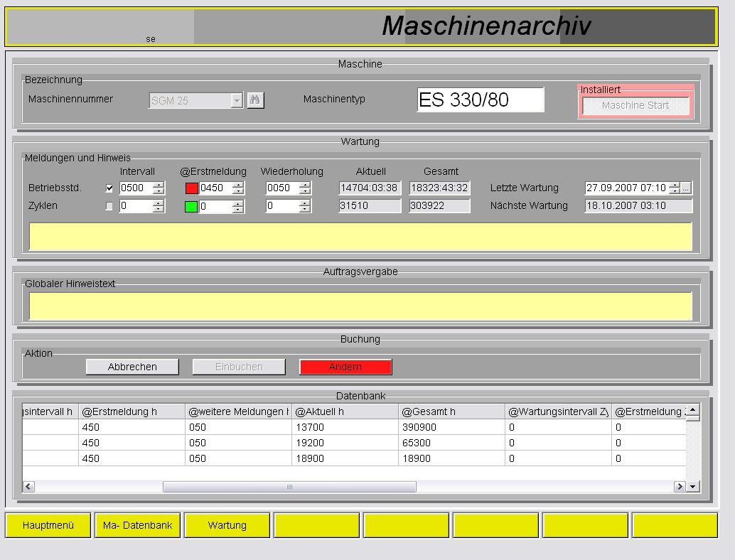This screenshot has height=560, width=735.
Task: Click the Zyklen Intervall spinner arrows
Action: pos(159,205)
